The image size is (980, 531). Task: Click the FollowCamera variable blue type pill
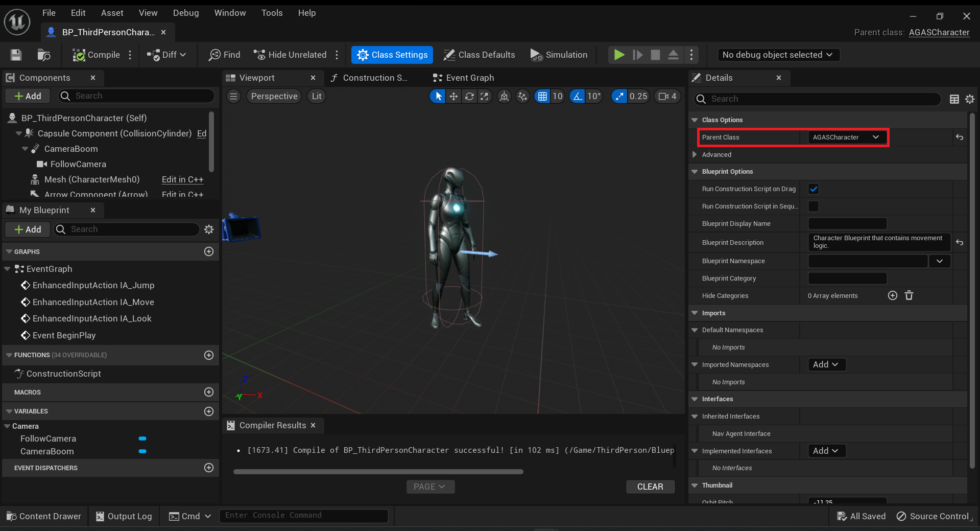[x=142, y=438]
